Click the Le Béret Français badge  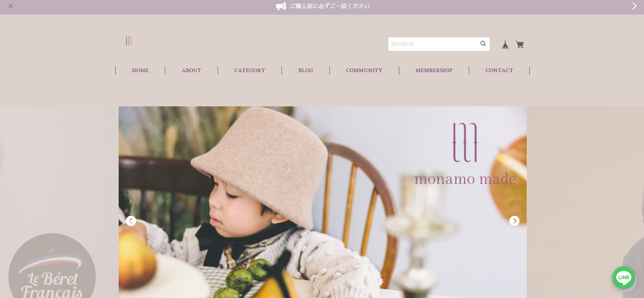pyautogui.click(x=52, y=266)
